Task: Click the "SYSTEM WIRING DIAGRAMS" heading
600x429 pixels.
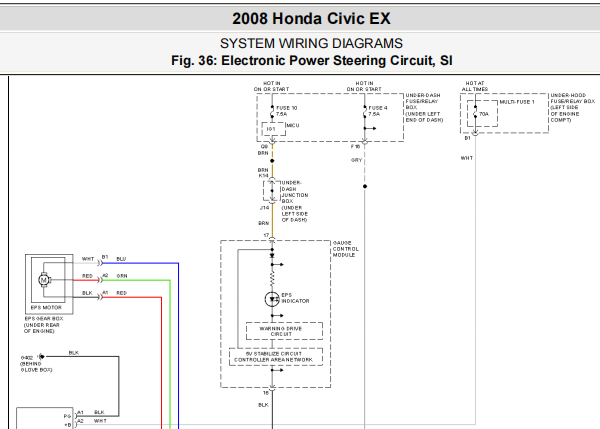Action: (311, 43)
